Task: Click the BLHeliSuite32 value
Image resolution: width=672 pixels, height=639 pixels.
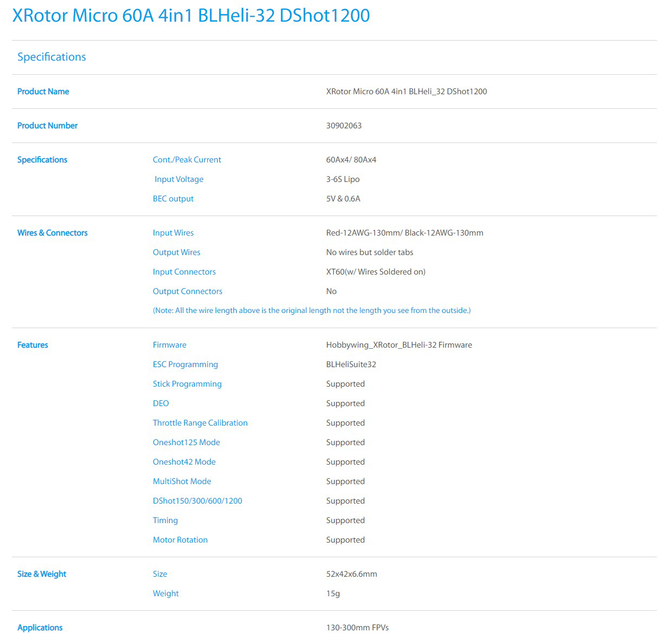Action: (x=351, y=364)
